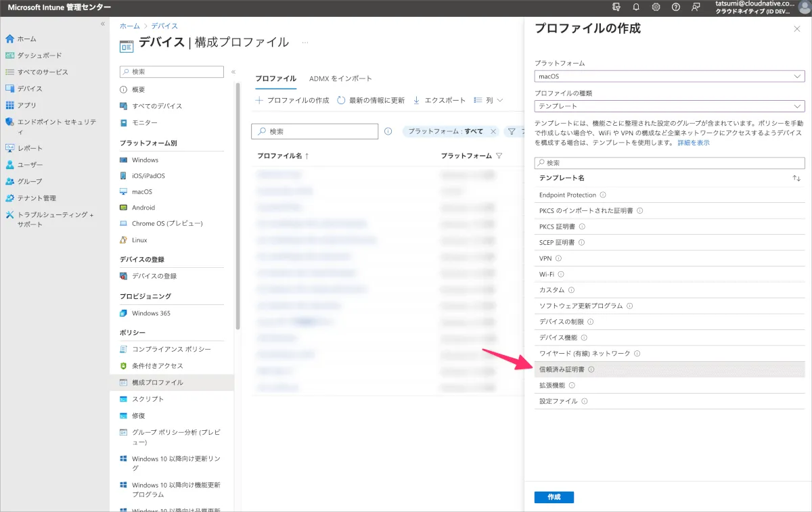The height and width of the screenshot is (512, 812).
Task: Click the sort arrows icon beside テンプレート名
Action: 796,178
